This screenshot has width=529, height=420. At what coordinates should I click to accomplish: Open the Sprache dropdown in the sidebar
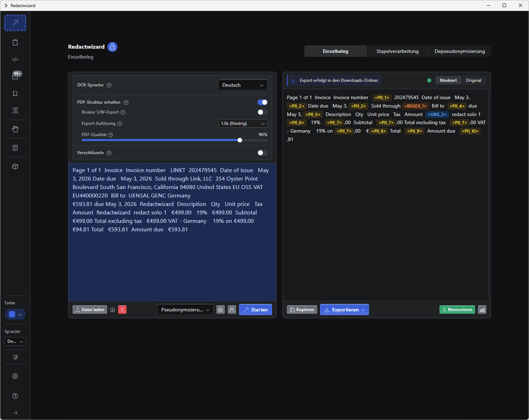pyautogui.click(x=15, y=341)
